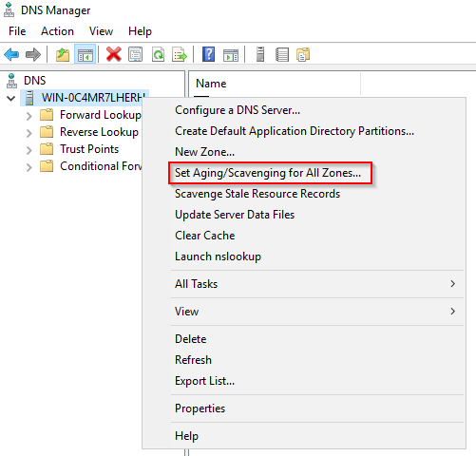
Task: Choose Clear Cache from context menu
Action: click(x=205, y=236)
